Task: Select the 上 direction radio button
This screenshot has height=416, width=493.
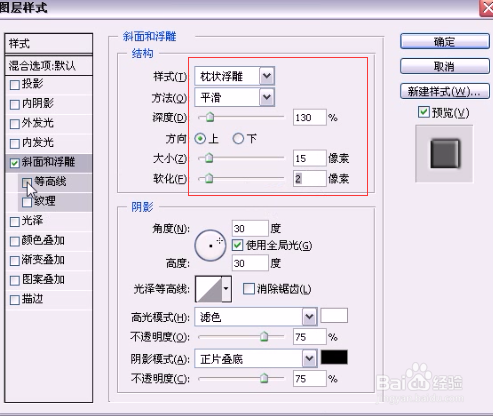Action: pyautogui.click(x=200, y=138)
